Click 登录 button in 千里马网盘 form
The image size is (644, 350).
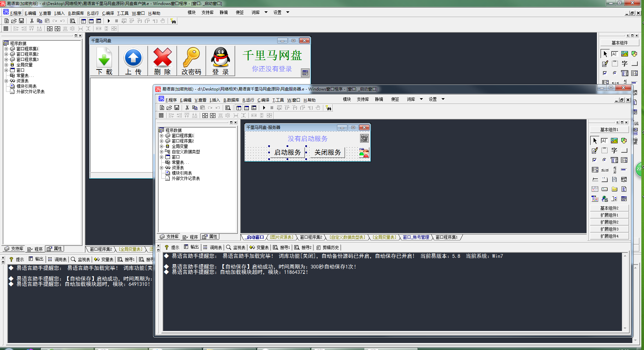(220, 61)
